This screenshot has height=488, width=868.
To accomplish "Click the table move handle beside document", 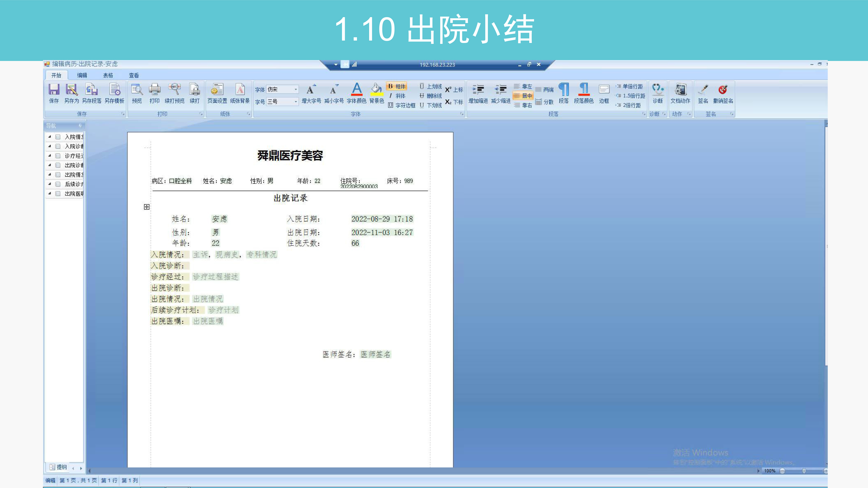I will [146, 207].
